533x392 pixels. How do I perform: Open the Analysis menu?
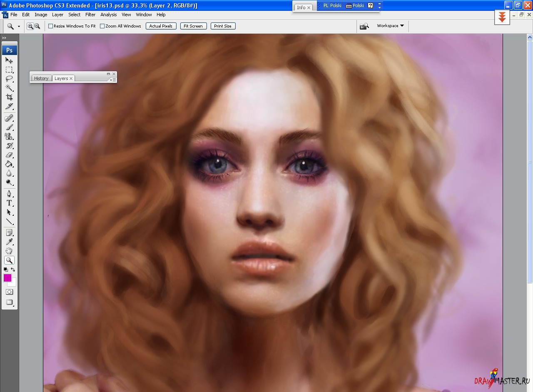[109, 15]
